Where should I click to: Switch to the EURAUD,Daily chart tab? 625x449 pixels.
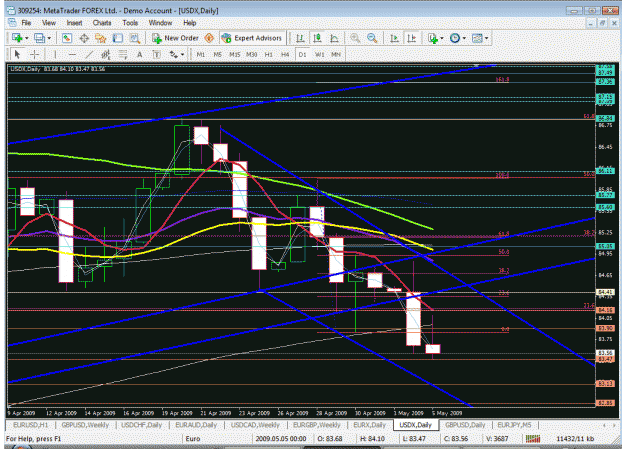pos(196,425)
